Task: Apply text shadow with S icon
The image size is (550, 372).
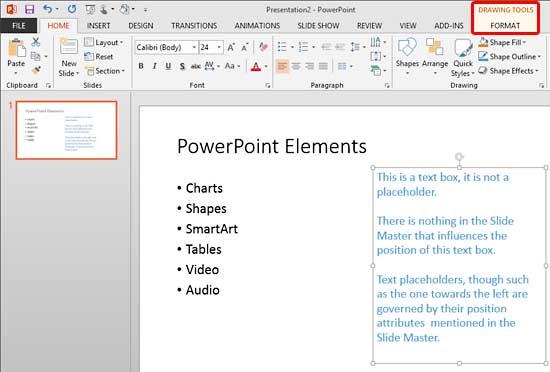Action: [182, 66]
